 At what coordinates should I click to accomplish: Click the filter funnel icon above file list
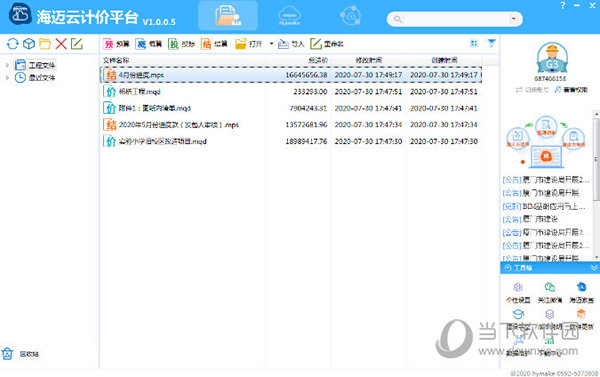tap(491, 43)
